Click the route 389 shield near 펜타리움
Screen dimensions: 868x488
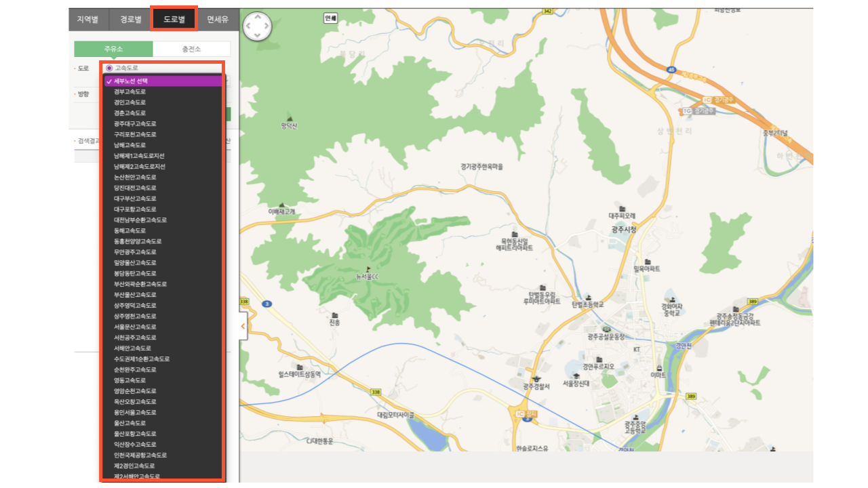(x=752, y=301)
